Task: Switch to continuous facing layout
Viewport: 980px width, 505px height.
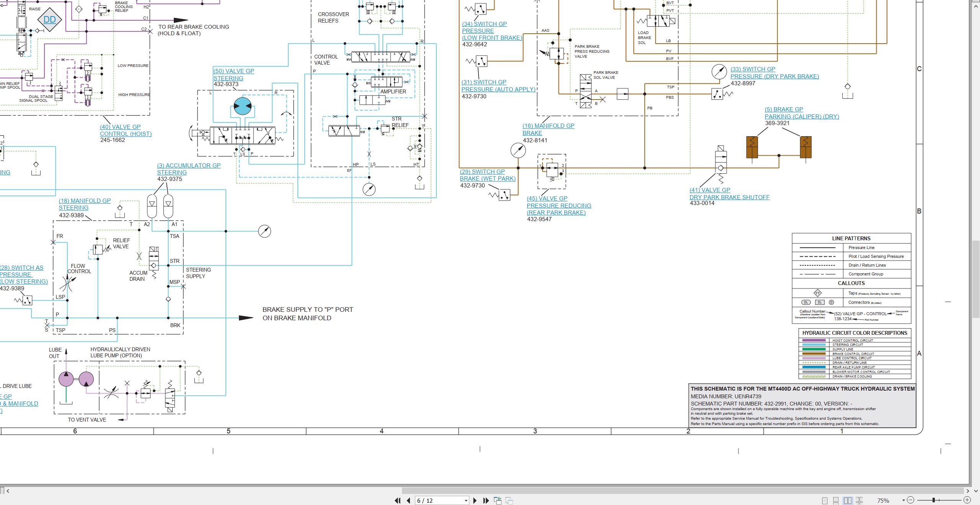Action: click(859, 500)
